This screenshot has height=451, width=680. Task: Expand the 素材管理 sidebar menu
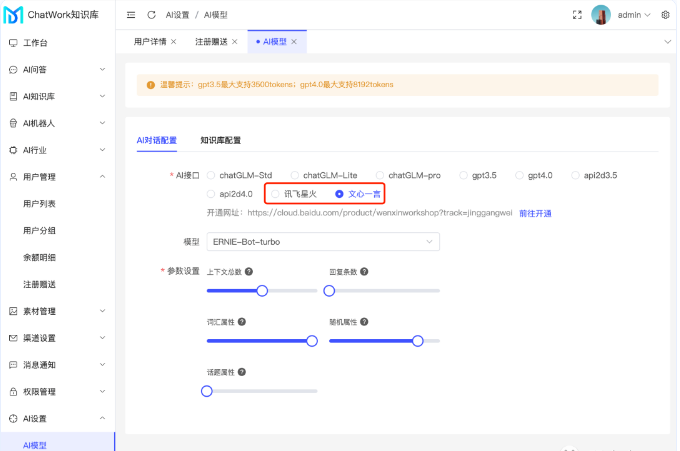tap(102, 311)
